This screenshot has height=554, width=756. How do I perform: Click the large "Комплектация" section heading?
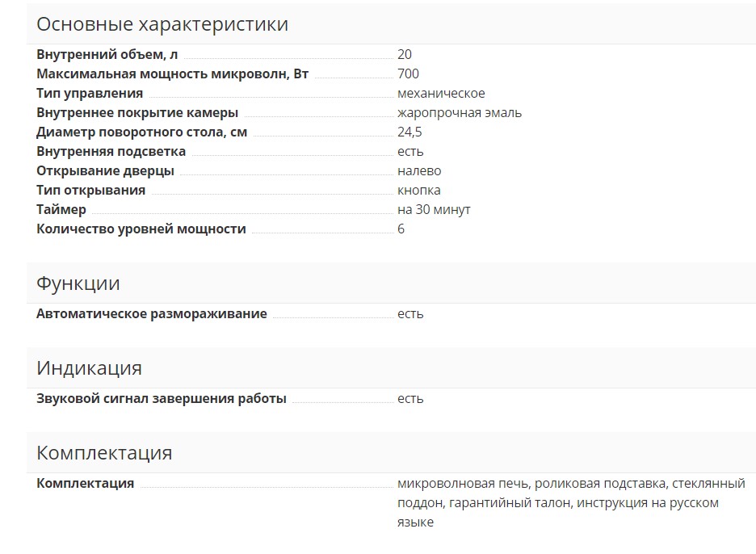(104, 453)
